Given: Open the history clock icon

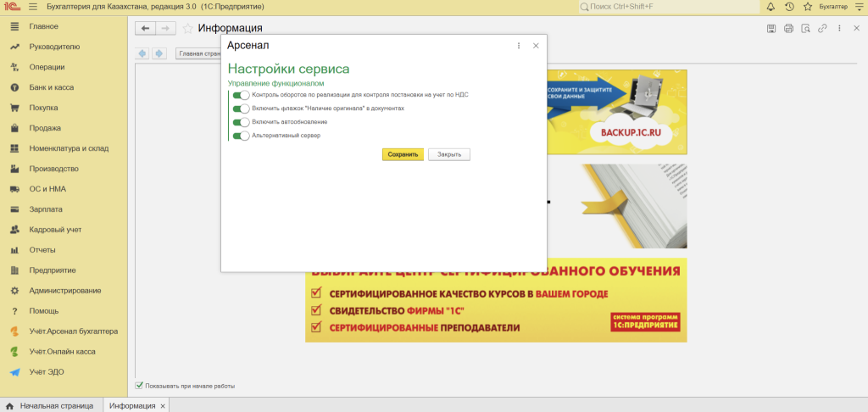Looking at the screenshot, I should (789, 7).
